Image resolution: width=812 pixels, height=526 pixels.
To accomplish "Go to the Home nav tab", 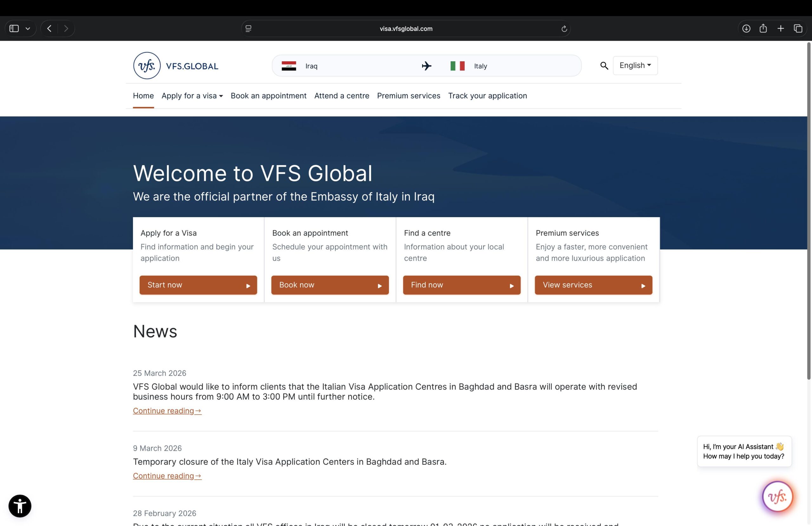I will click(143, 96).
